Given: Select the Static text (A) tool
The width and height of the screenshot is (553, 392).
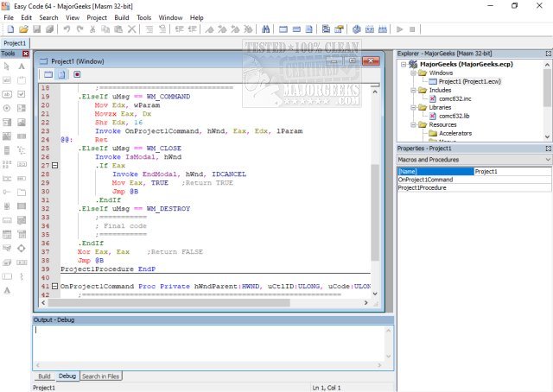Looking at the screenshot, I should (x=20, y=66).
